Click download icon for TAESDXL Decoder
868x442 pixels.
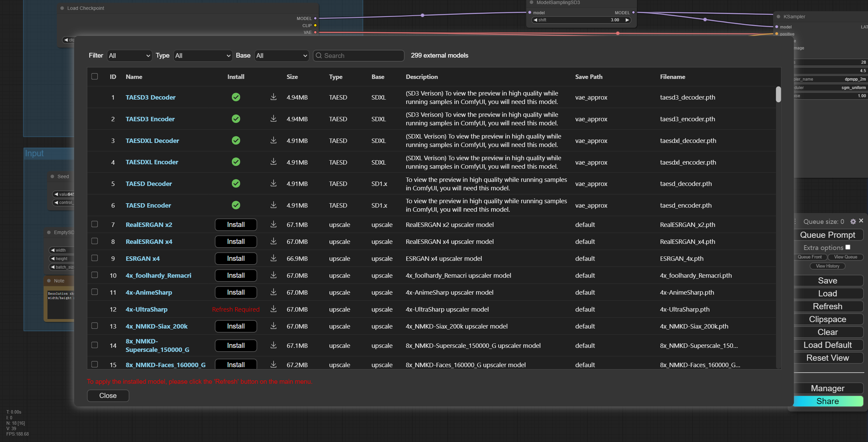point(273,141)
